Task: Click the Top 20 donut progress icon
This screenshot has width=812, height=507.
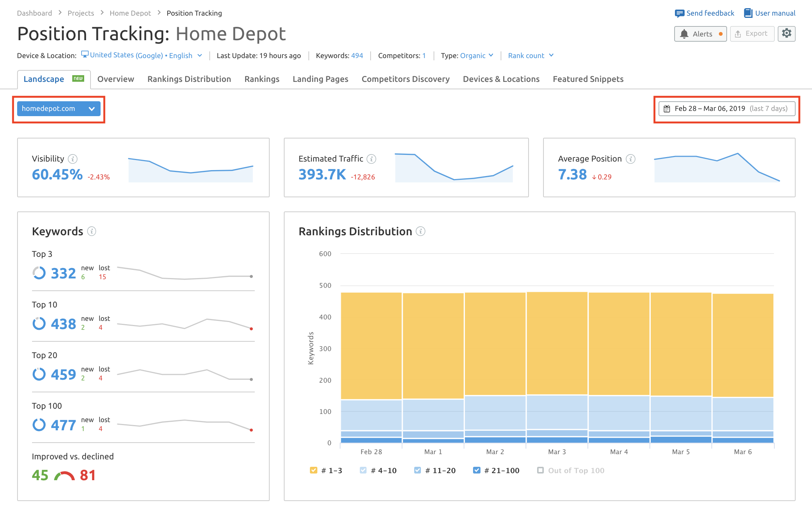Action: (x=39, y=374)
